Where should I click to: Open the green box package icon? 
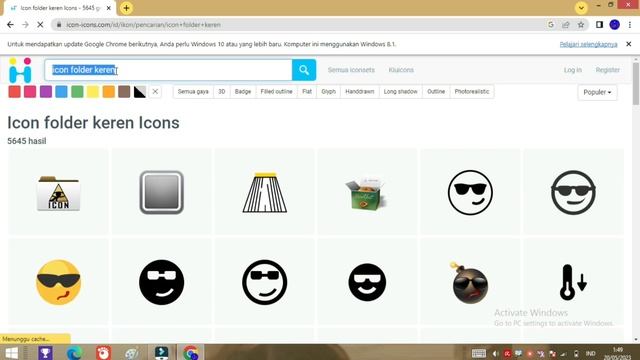pyautogui.click(x=367, y=192)
